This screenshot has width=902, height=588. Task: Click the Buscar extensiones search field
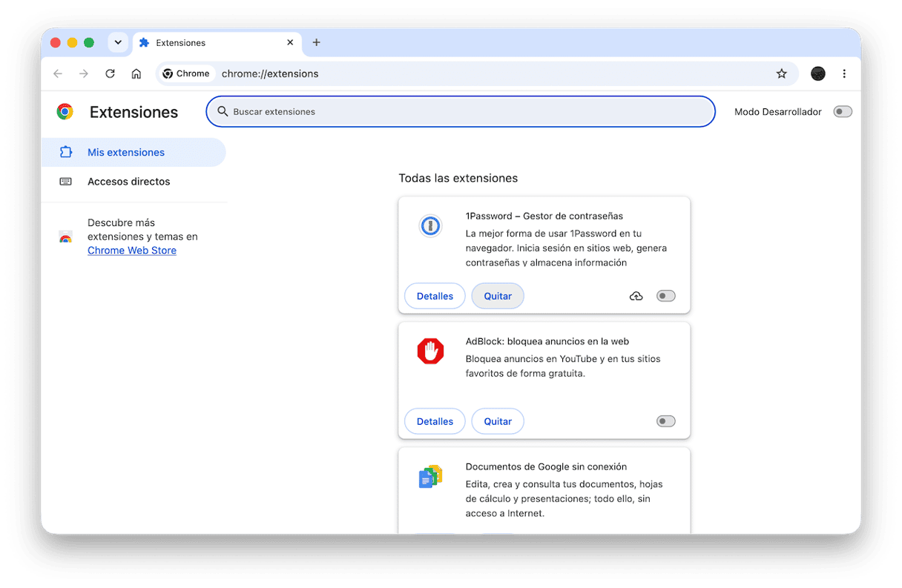click(461, 111)
